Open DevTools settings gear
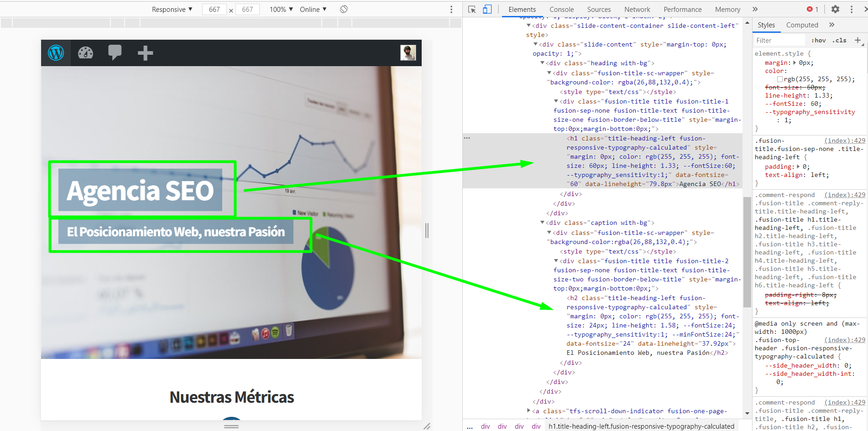868x431 pixels. coord(835,9)
